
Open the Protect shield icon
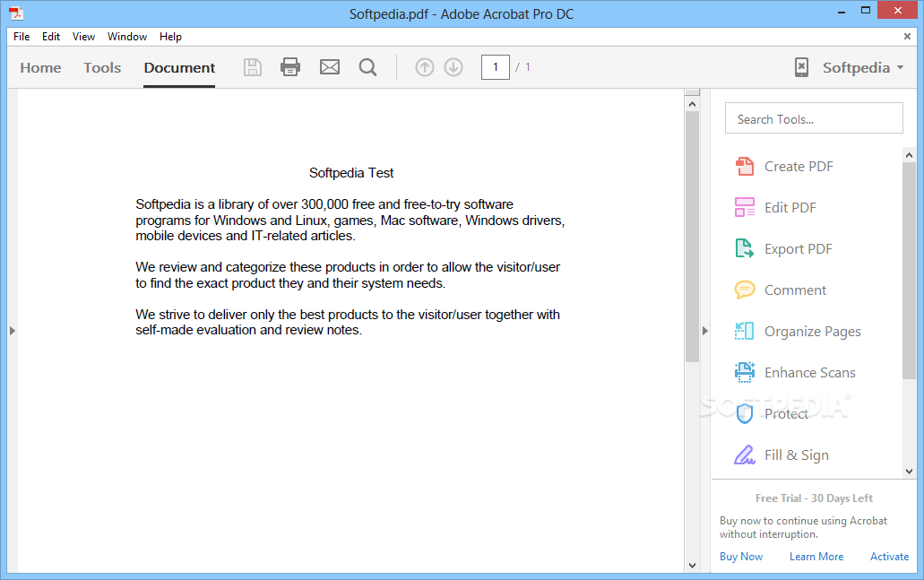coord(744,414)
